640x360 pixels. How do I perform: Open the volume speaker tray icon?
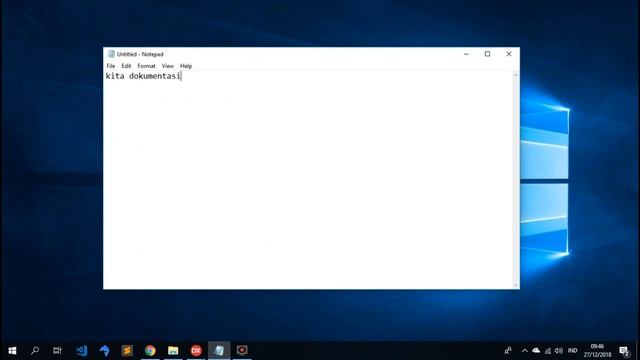pos(559,351)
